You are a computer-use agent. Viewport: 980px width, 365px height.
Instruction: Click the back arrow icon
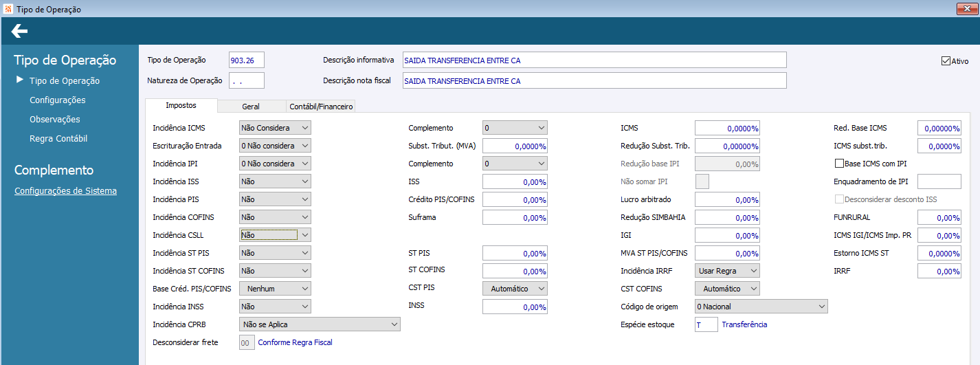(19, 31)
